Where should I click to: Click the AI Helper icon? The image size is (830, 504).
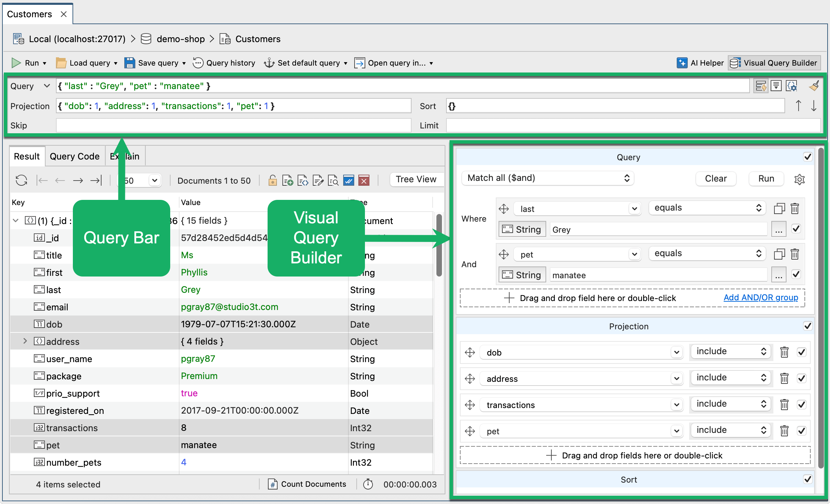point(682,63)
